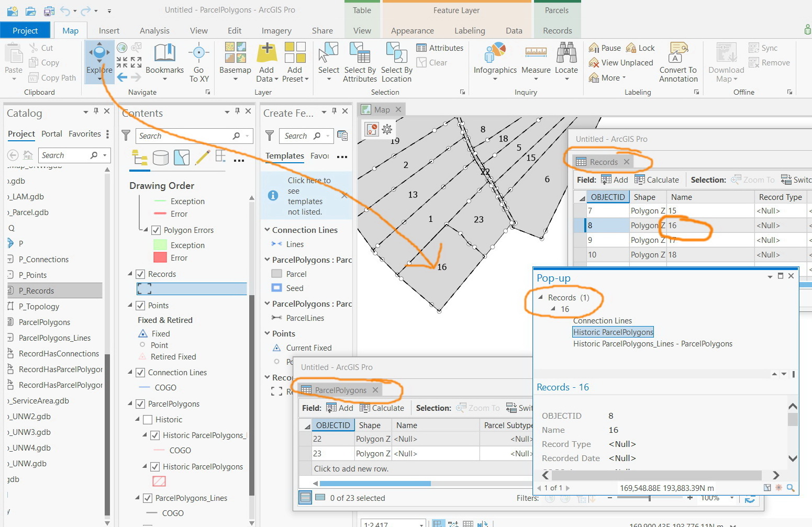Screen dimensions: 812x527
Task: Click the Previous Extent back arrow
Action: pos(122,77)
